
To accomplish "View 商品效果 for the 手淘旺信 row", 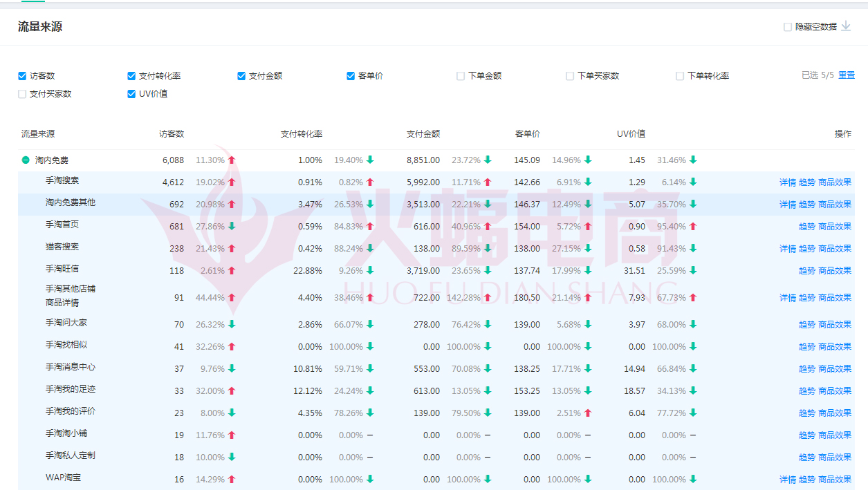I will tap(835, 271).
